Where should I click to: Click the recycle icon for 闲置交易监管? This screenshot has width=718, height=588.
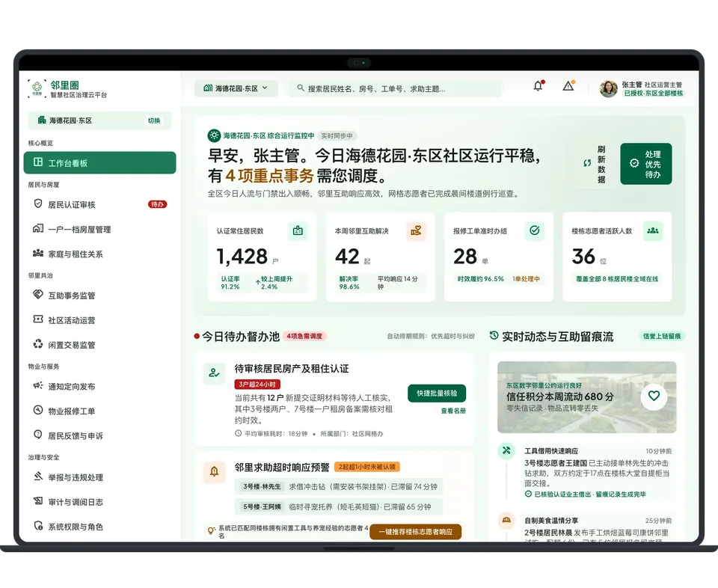click(38, 344)
